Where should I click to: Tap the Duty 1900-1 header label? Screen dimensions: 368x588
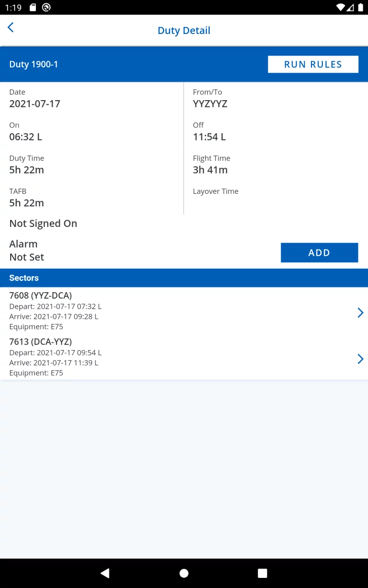tap(34, 64)
